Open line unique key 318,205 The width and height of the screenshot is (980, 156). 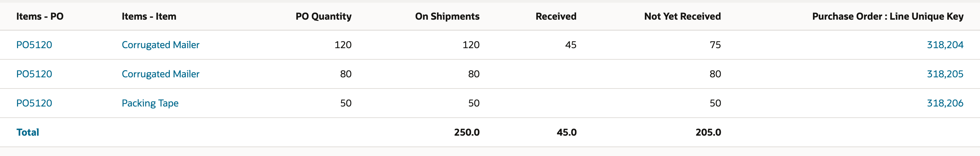coord(945,74)
